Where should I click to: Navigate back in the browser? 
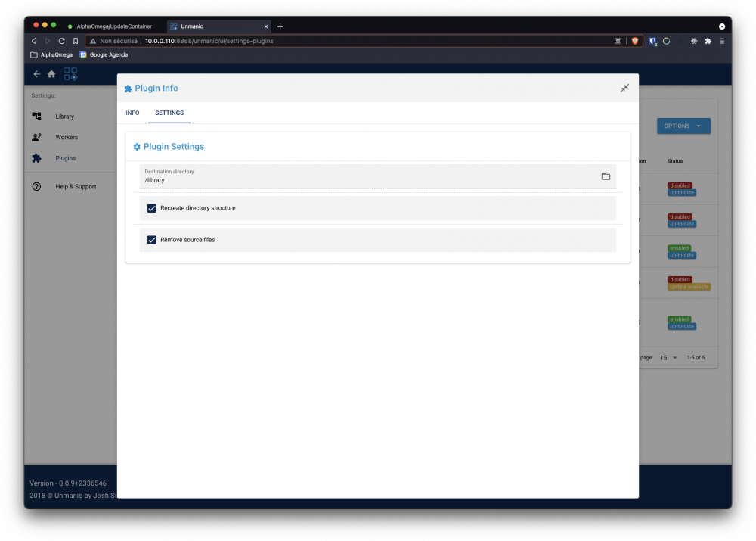34,41
